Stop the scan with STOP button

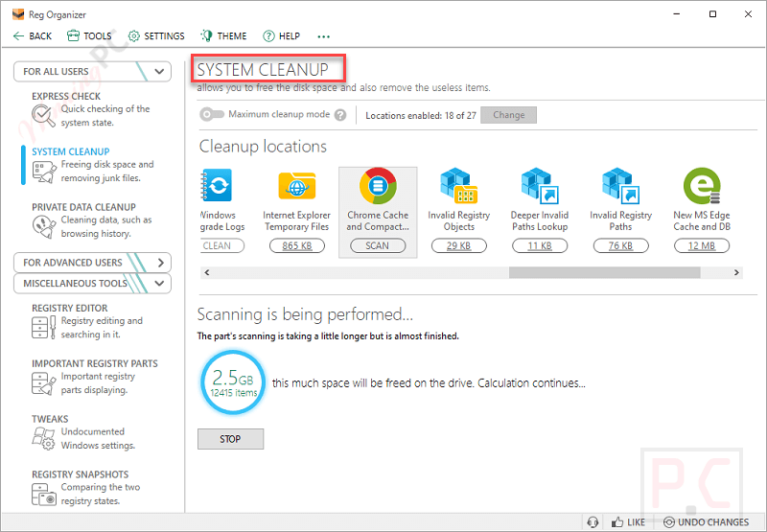point(230,439)
